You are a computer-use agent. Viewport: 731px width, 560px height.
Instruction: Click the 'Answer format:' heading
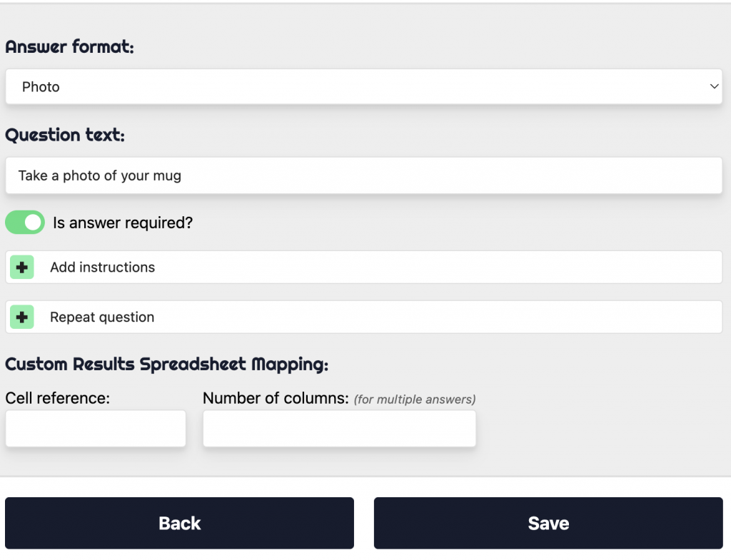(69, 47)
